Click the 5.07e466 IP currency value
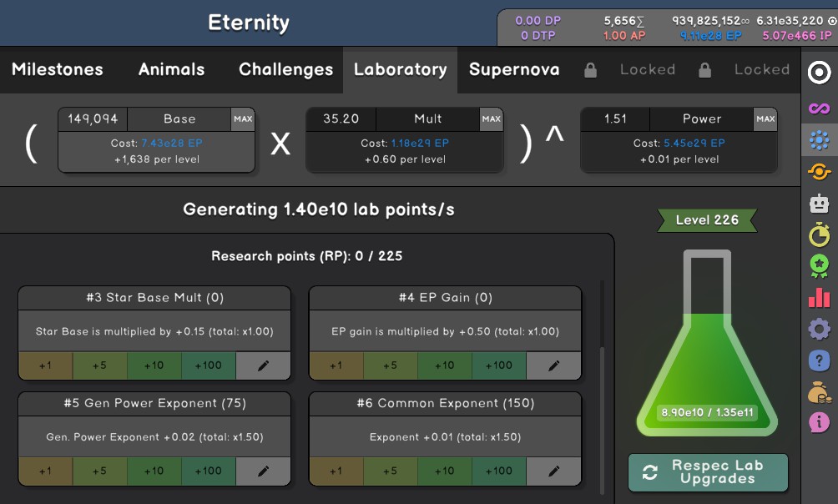Screen dimensions: 838x504 (797, 36)
